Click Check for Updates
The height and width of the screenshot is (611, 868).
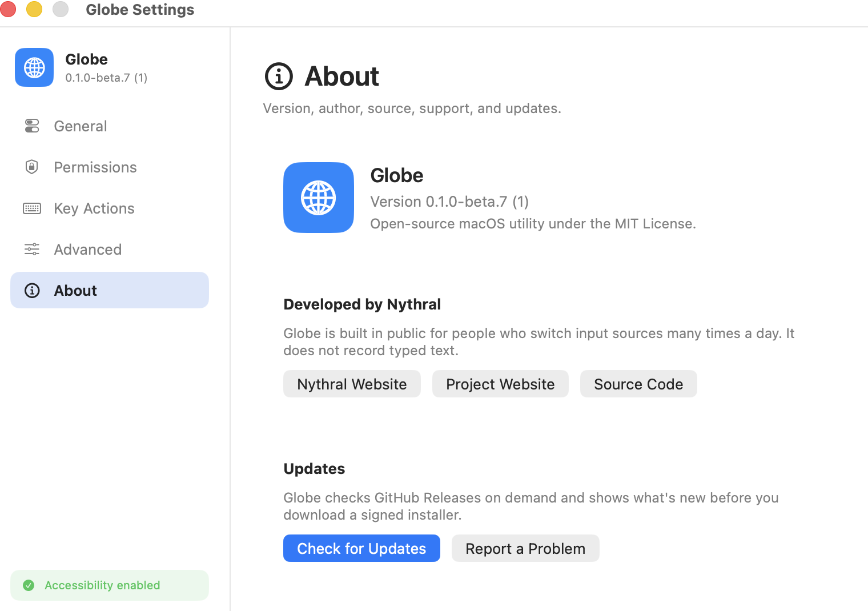pyautogui.click(x=361, y=548)
